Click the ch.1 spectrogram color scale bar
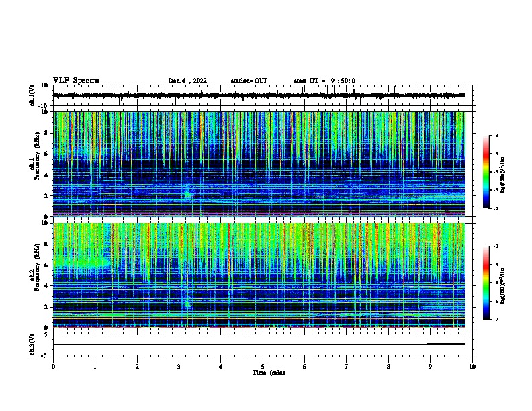 click(486, 172)
